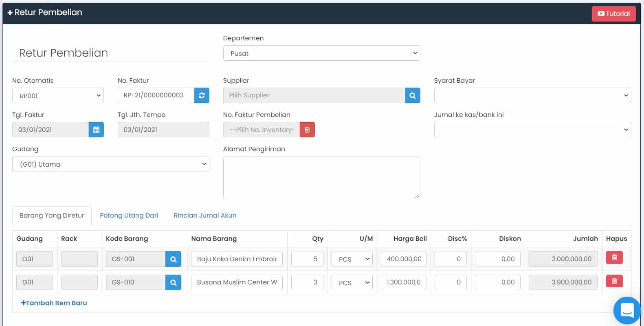
Task: Click the Supplier search magnifier icon
Action: [412, 95]
